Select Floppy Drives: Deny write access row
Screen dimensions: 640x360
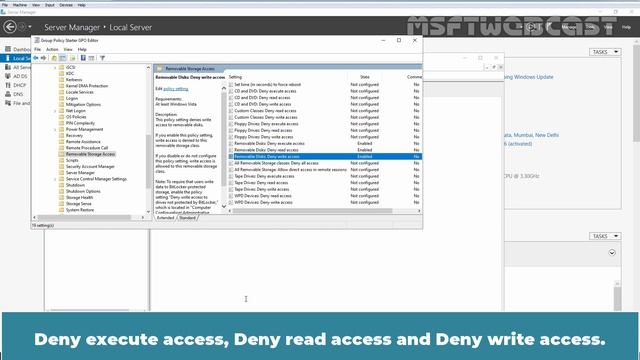tap(325, 137)
